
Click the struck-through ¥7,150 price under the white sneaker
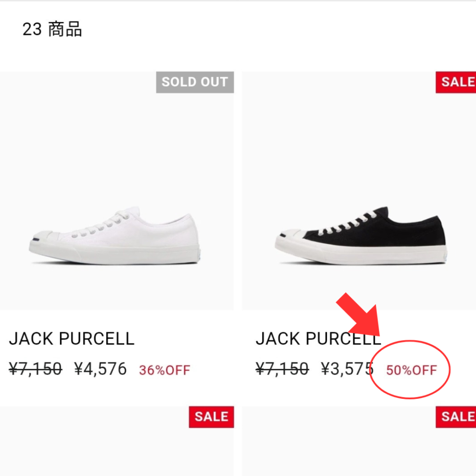pyautogui.click(x=35, y=369)
